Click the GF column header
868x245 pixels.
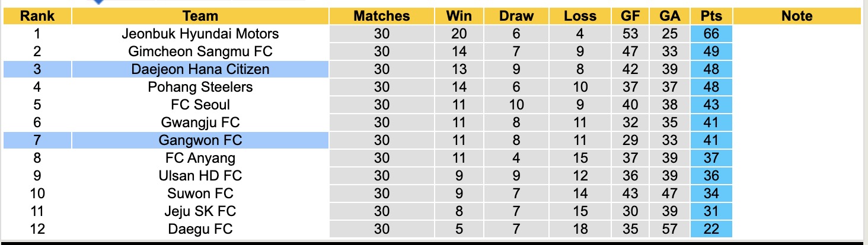point(631,16)
